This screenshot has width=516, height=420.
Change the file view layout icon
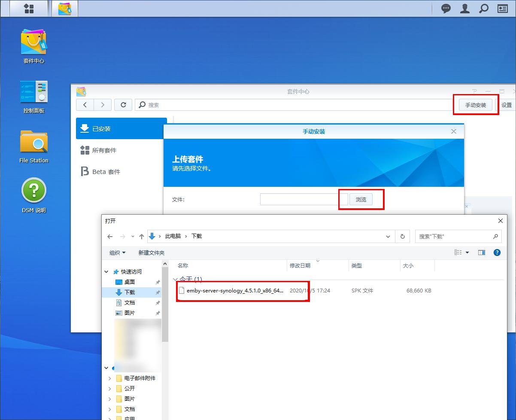tap(458, 253)
